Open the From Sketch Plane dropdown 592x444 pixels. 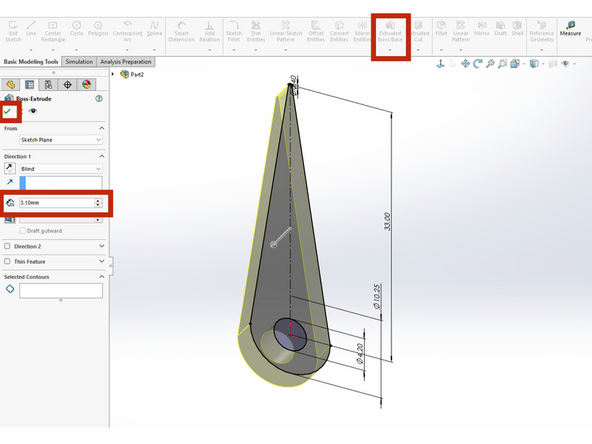click(61, 140)
